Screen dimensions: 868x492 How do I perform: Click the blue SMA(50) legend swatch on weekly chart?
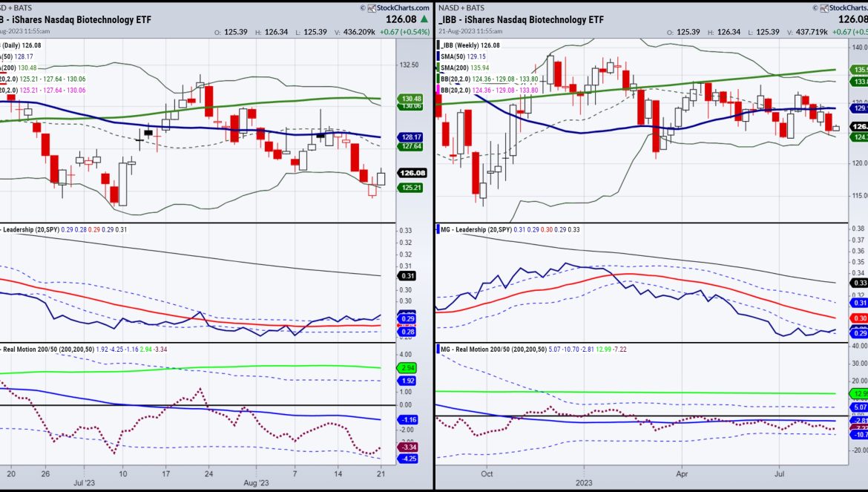tap(438, 56)
